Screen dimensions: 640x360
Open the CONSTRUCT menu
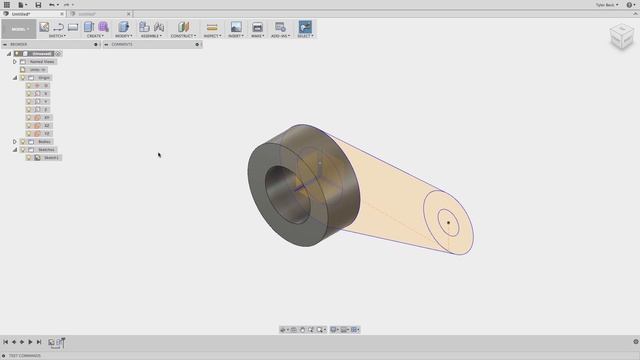click(x=183, y=36)
